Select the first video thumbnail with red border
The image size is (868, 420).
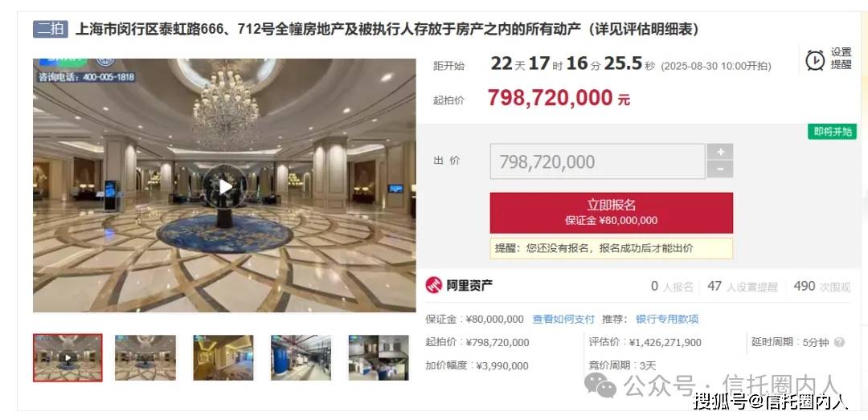click(x=68, y=357)
